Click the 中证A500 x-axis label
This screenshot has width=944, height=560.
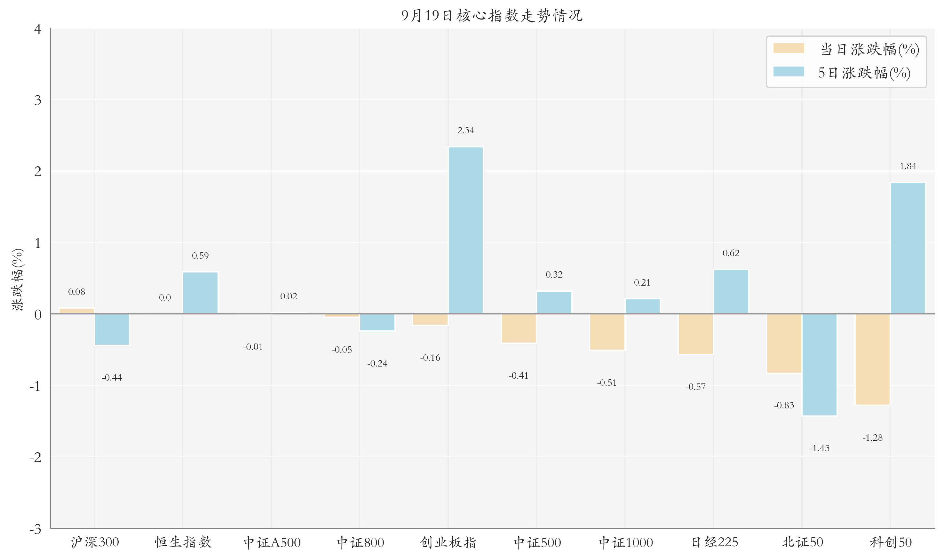(x=272, y=542)
